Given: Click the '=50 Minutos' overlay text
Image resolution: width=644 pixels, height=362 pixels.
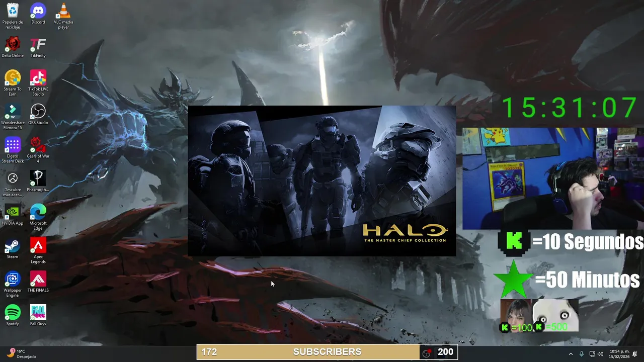Looking at the screenshot, I should [x=587, y=280].
